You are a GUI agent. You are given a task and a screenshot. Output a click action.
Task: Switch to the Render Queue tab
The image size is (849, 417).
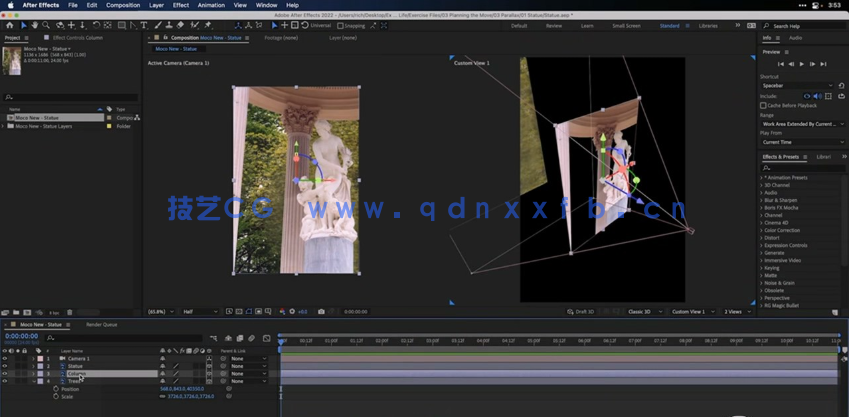coord(102,325)
